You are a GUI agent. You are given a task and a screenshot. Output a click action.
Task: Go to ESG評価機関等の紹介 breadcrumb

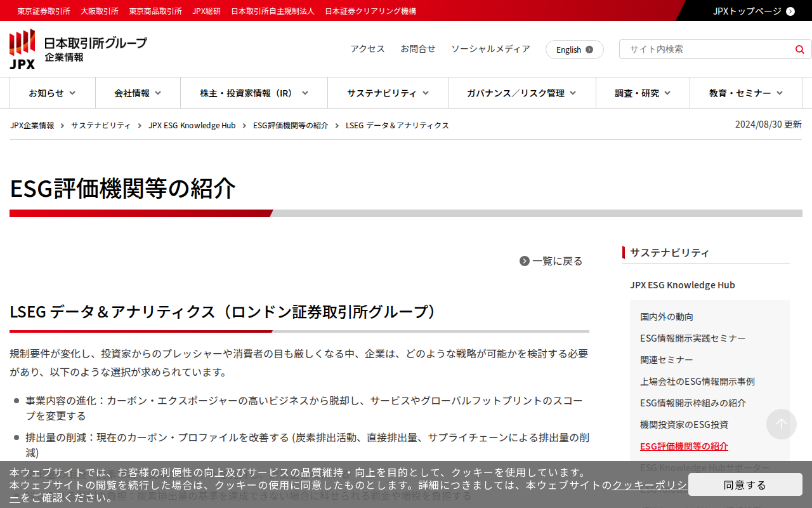coord(291,125)
